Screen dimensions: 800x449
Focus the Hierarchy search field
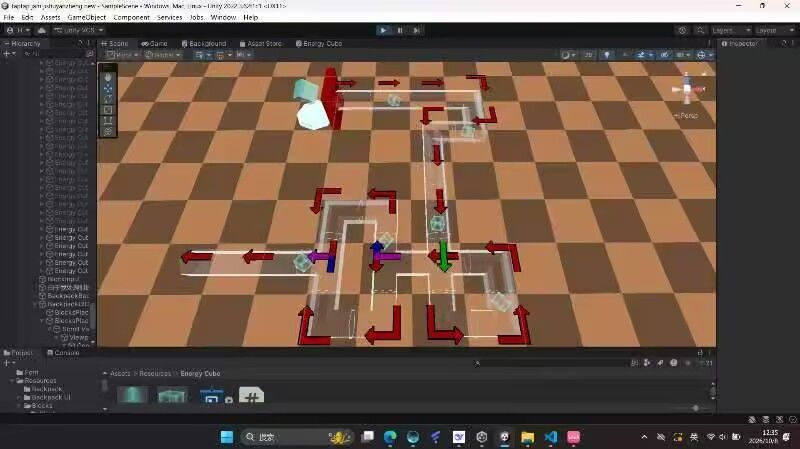click(54, 54)
